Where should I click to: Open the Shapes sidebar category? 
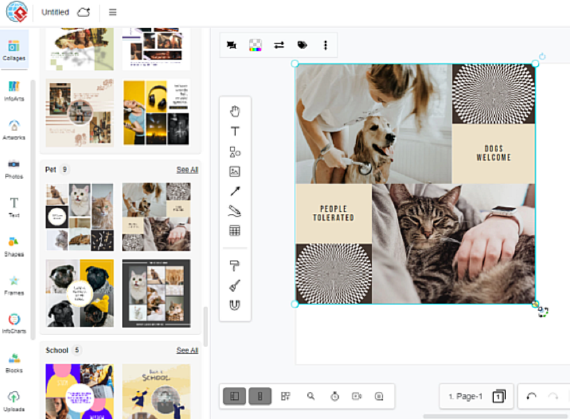pyautogui.click(x=14, y=246)
